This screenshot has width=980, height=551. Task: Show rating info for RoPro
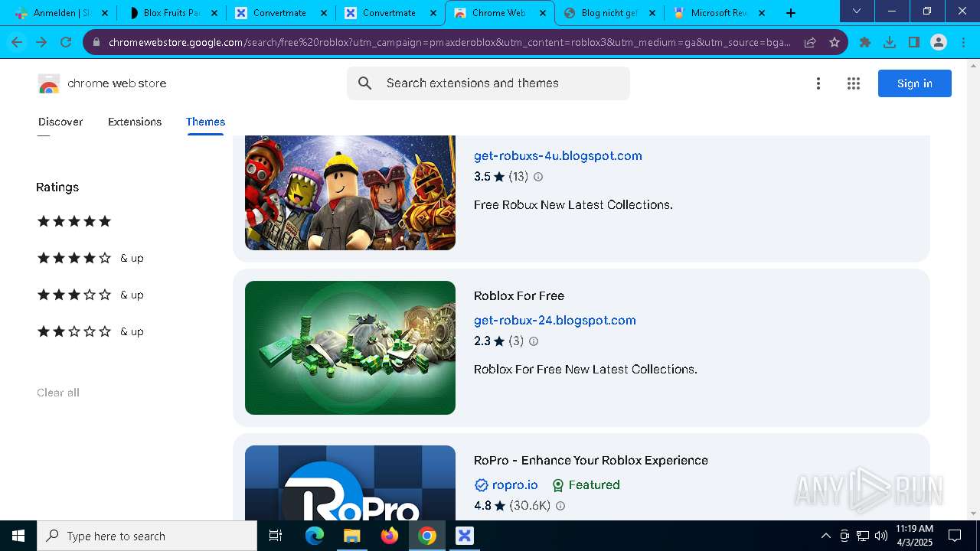560,506
